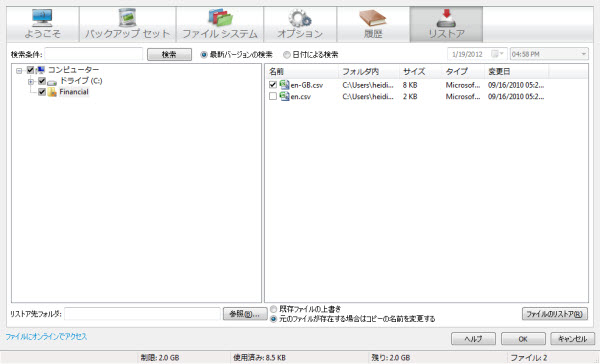The image size is (600, 364).
Task: Click the Financial folder icon
Action: [x=52, y=92]
